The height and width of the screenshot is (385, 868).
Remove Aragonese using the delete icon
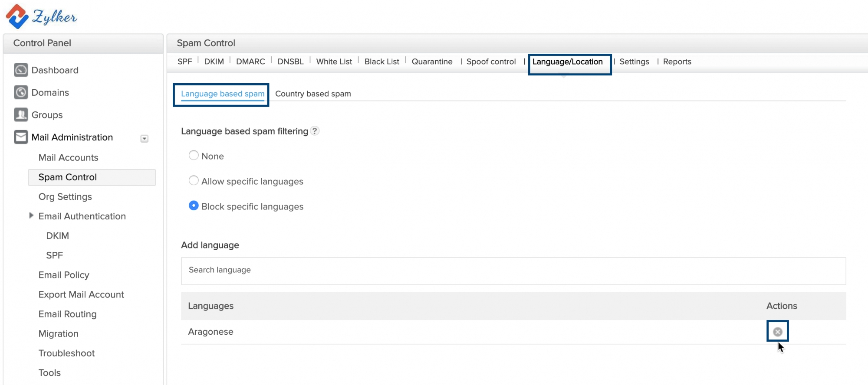point(777,332)
